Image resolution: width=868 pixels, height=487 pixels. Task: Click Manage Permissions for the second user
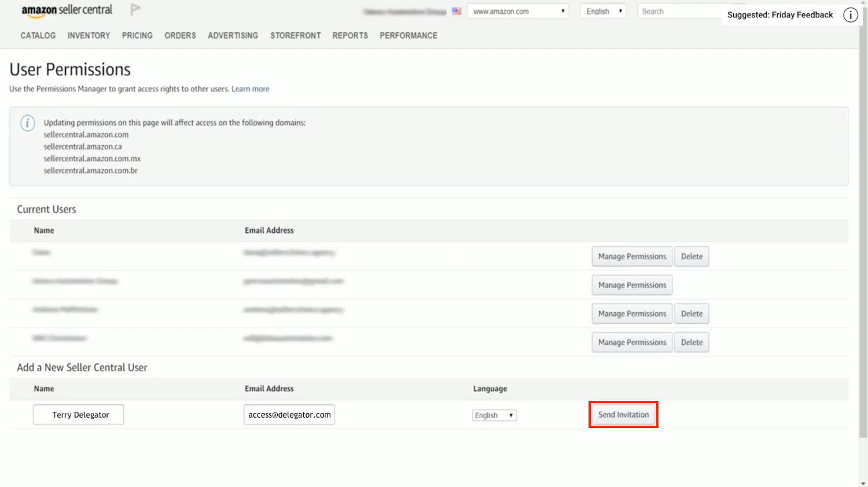click(x=632, y=285)
